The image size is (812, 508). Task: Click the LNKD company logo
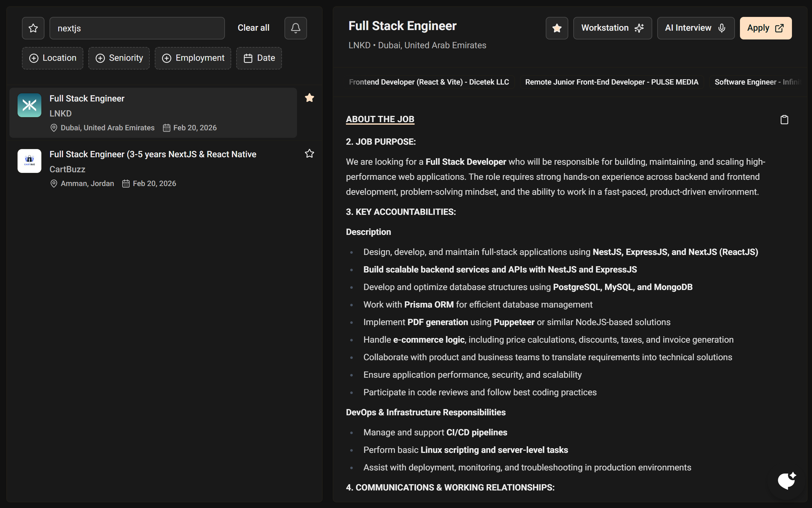(x=29, y=105)
